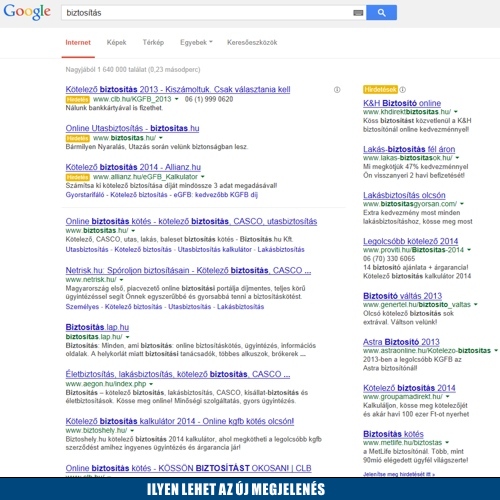Expand arrow next to www.biztositasgyorsan.com/

click(x=462, y=204)
